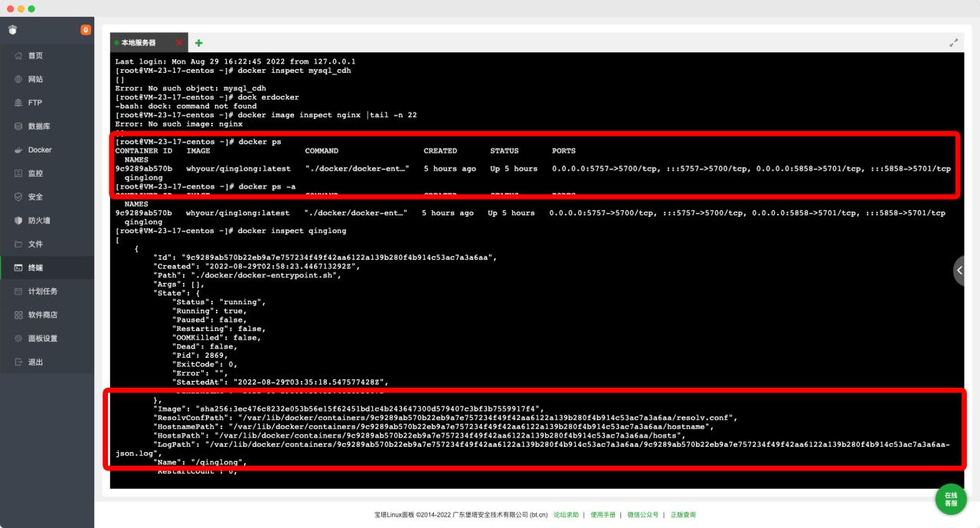Click the '"Created"' timestamp line
Viewport: 980px width, 528px height.
click(x=257, y=267)
